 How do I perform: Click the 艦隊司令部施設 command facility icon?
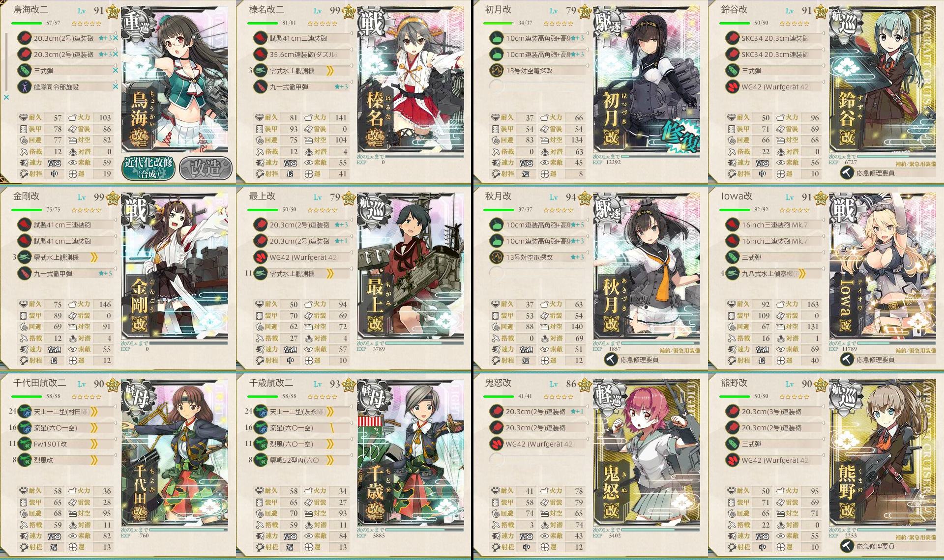click(24, 87)
